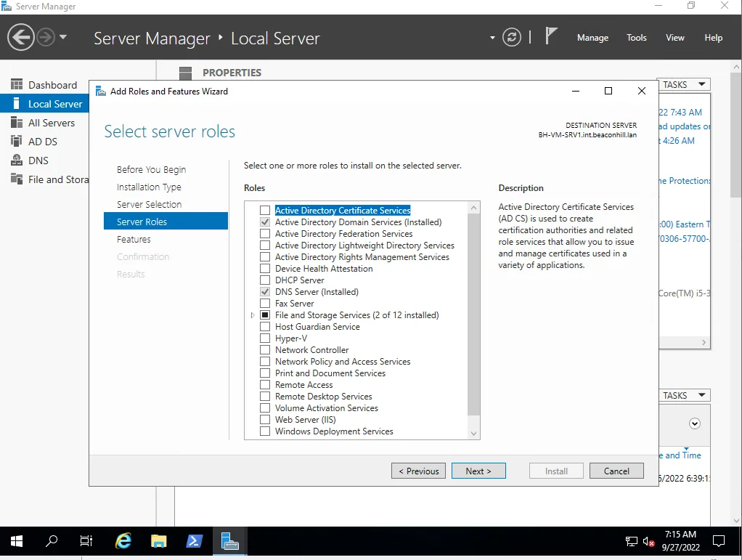Check Windows Deployment Services role
This screenshot has width=742, height=560.
265,431
